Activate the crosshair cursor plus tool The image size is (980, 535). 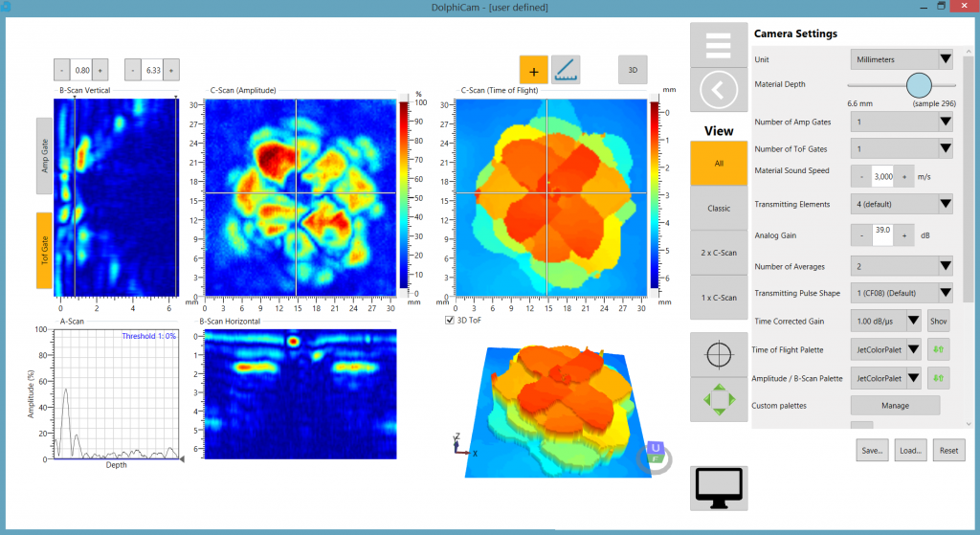pos(534,70)
